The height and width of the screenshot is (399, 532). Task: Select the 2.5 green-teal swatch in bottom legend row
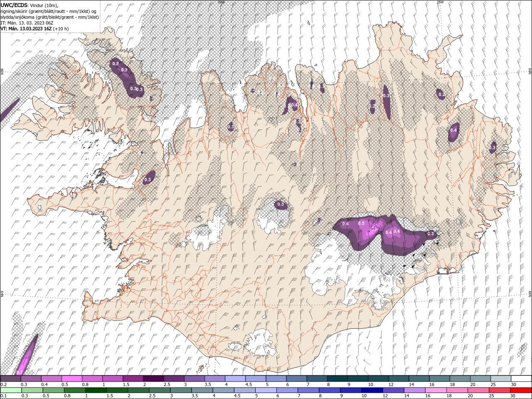click(160, 390)
